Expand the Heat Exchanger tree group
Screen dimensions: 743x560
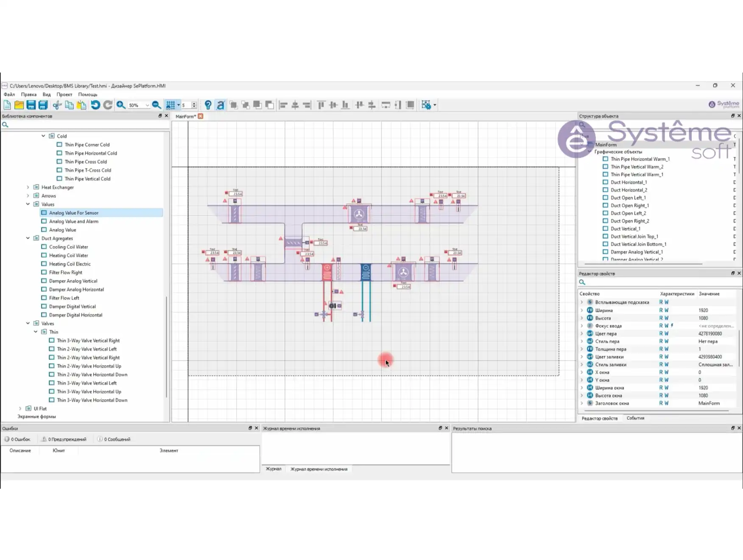(x=28, y=187)
